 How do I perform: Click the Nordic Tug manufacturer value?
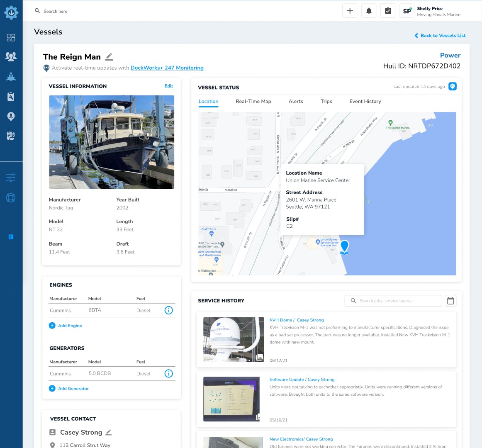click(61, 208)
